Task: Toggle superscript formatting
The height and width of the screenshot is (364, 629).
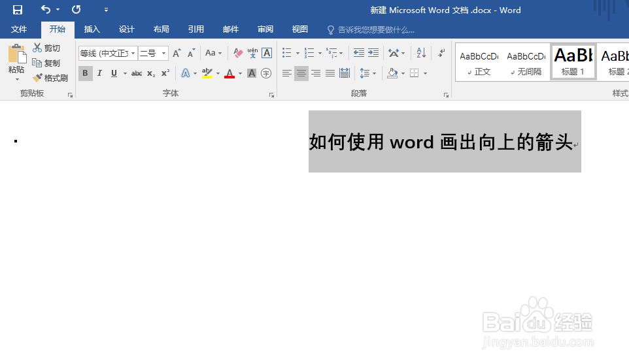Action: coord(165,73)
